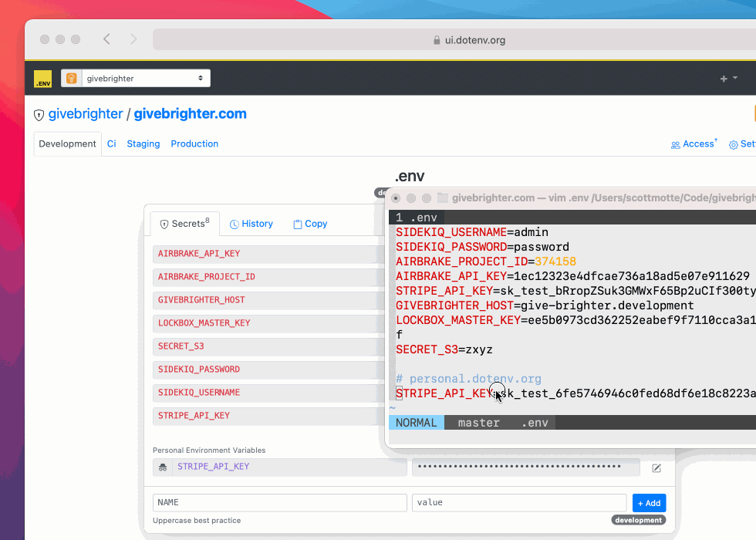Click the shield icon beside the givebrighter breadcrumb
The height and width of the screenshot is (540, 756).
tap(39, 115)
